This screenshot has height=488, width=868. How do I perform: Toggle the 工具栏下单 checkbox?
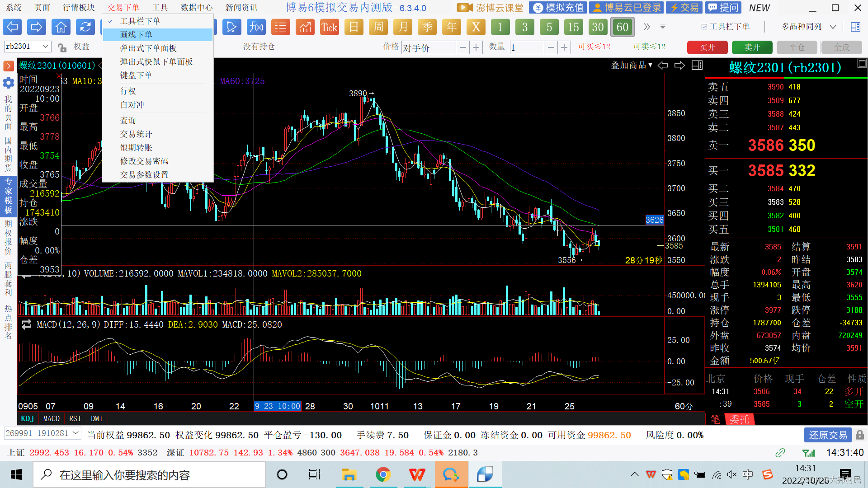704,27
